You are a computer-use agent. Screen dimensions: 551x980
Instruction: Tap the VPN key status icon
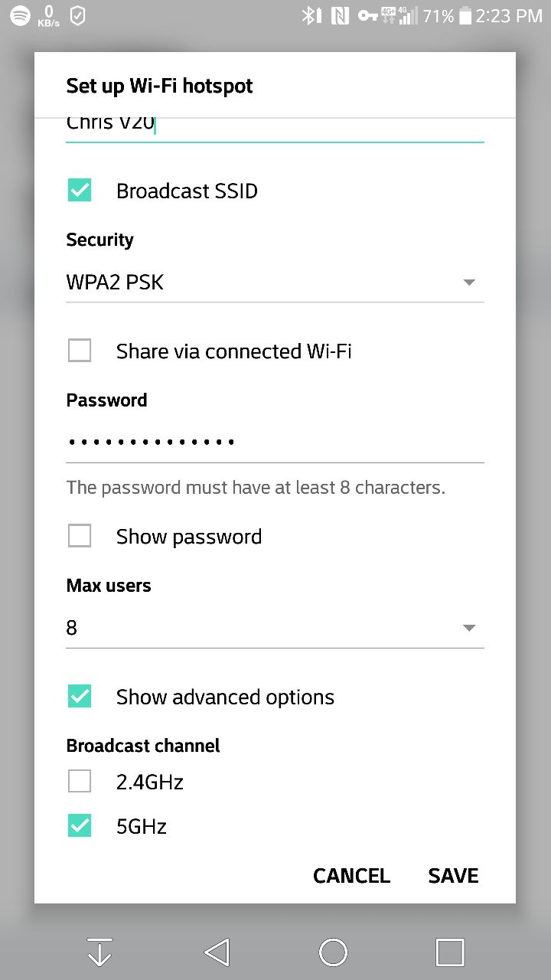coord(368,15)
